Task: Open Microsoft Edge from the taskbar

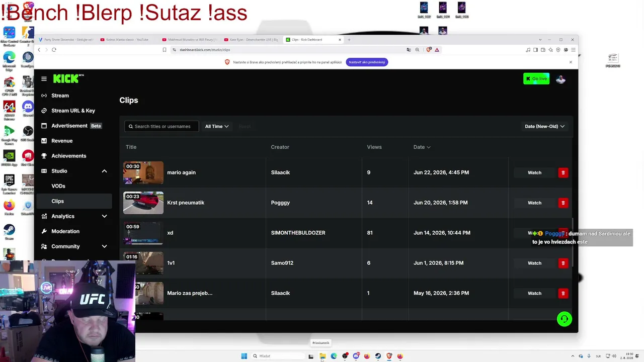Action: (334, 356)
